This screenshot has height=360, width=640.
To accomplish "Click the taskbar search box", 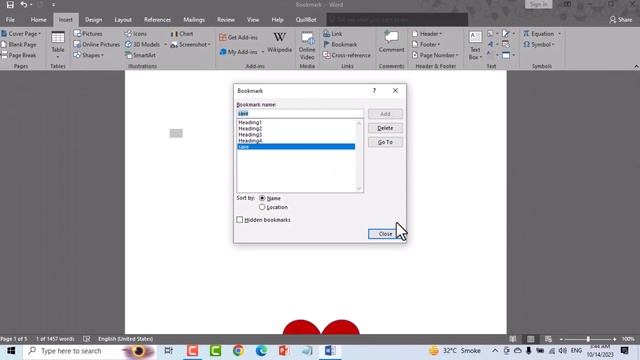I will 90,351.
